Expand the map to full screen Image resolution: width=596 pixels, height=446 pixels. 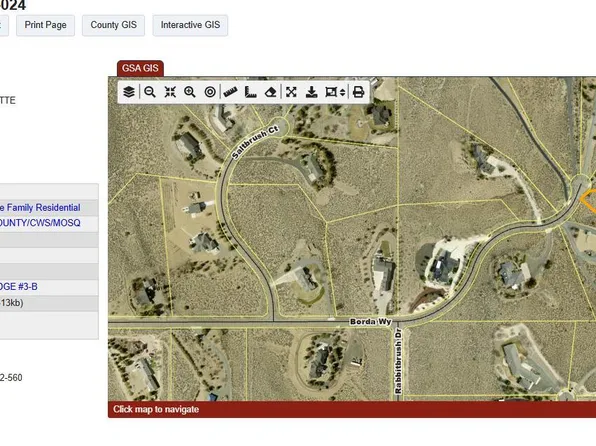[x=291, y=92]
